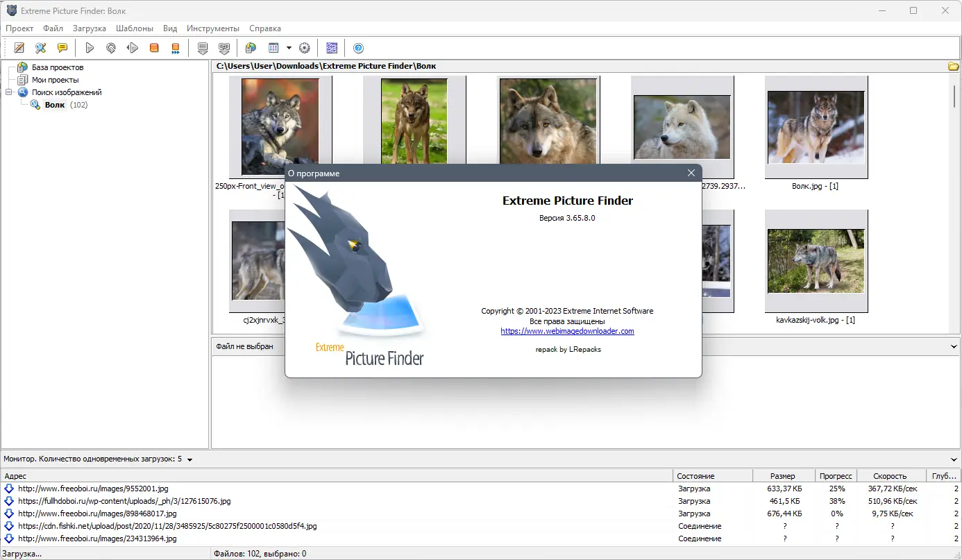962x560 pixels.
Task: Open the Проект menu
Action: (x=19, y=28)
